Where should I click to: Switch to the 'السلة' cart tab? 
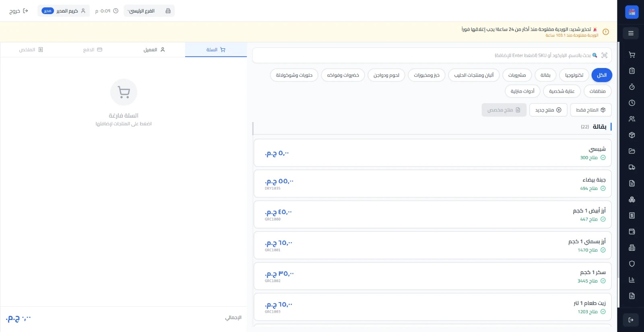216,49
